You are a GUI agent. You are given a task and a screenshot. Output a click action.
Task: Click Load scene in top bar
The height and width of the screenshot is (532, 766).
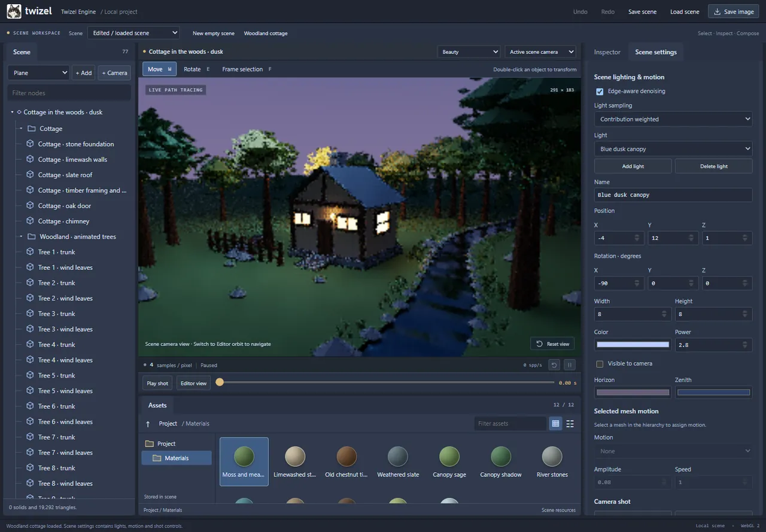pos(685,11)
